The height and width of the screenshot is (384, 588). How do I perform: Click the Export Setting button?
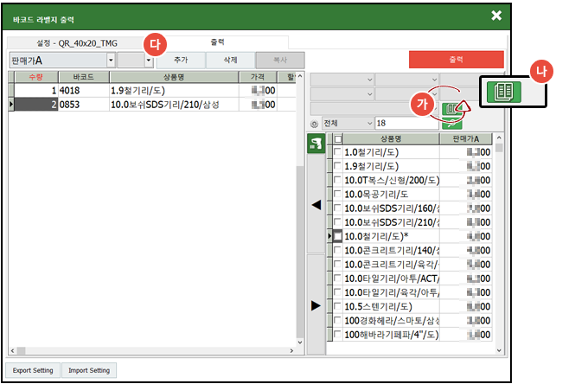click(33, 370)
